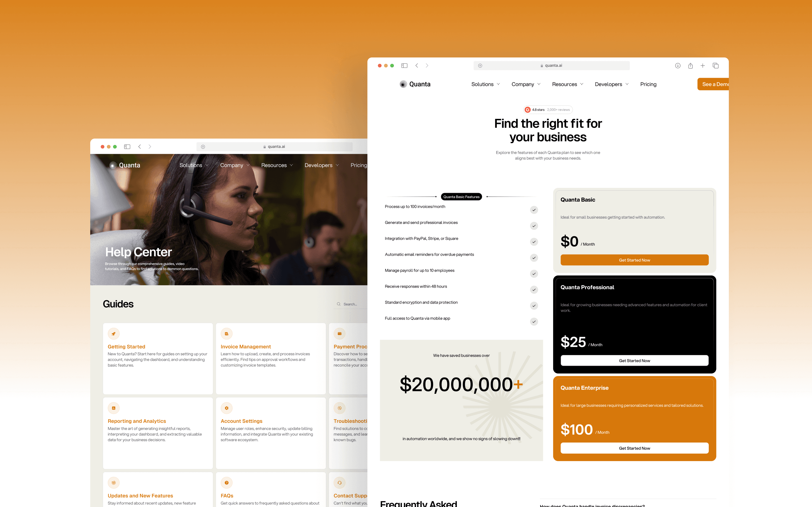Select the Pricing tab in navigation
The height and width of the screenshot is (507, 812).
pos(648,84)
